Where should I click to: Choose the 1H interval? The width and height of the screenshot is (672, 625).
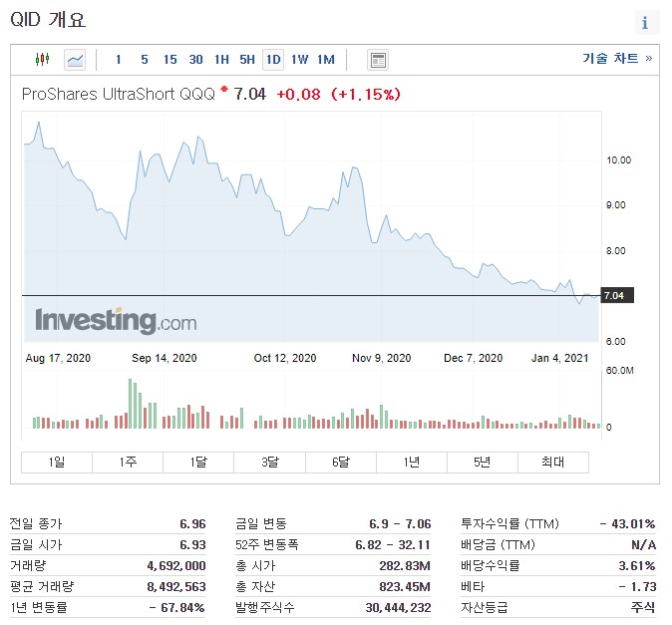[x=221, y=60]
